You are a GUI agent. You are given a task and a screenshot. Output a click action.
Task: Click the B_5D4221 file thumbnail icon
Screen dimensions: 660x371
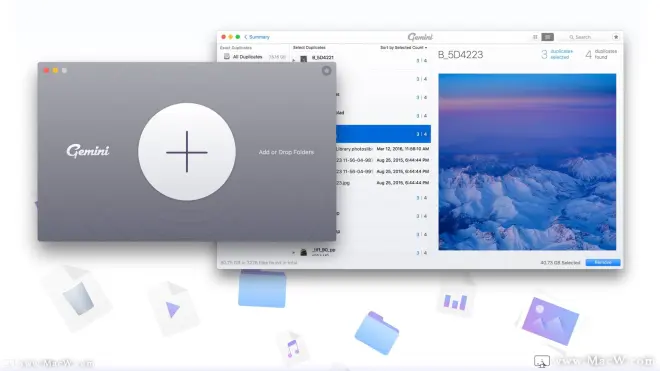click(303, 59)
